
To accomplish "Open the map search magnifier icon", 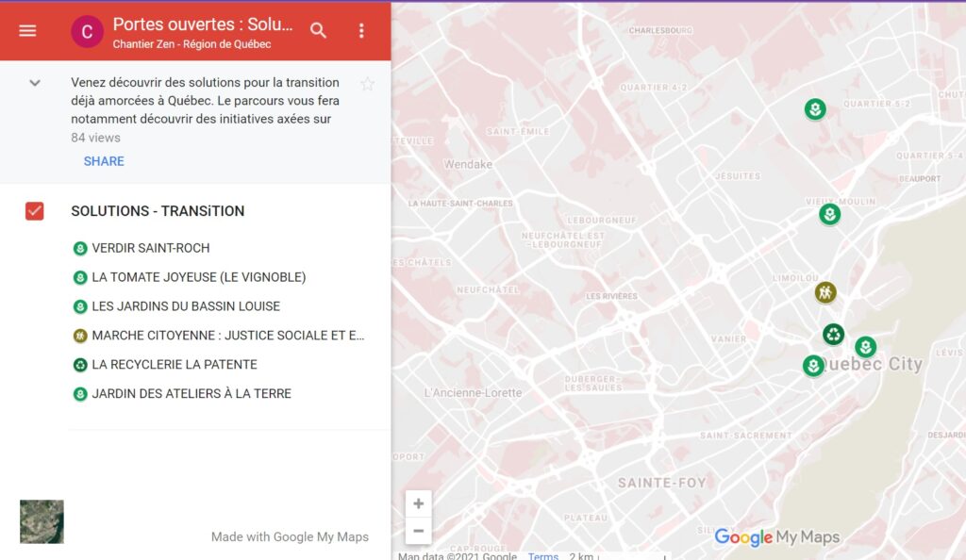I will (x=318, y=30).
